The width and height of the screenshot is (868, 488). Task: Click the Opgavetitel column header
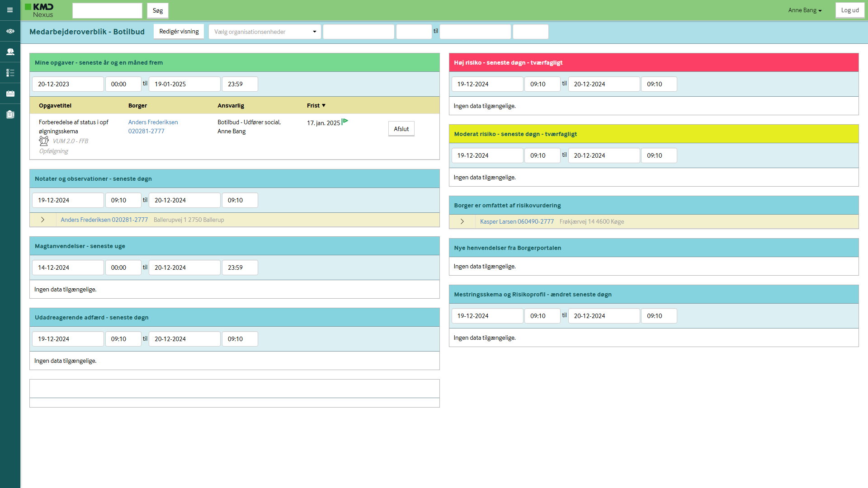pos(55,105)
